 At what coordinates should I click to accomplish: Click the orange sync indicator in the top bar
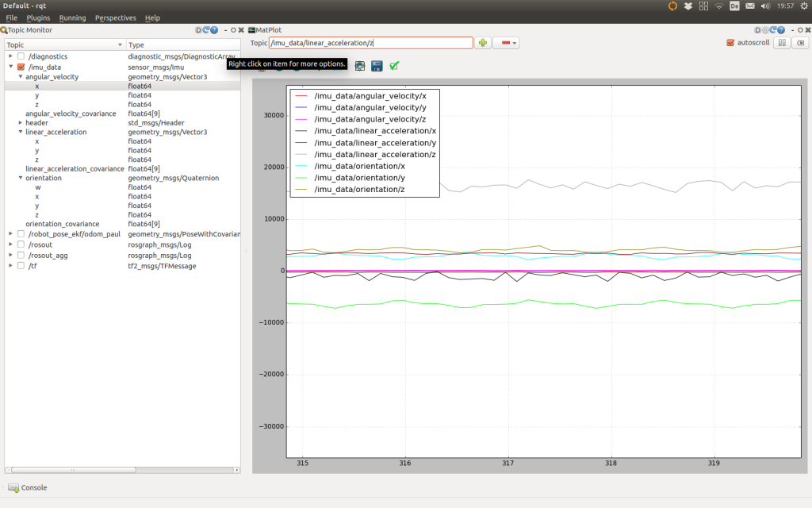click(672, 6)
